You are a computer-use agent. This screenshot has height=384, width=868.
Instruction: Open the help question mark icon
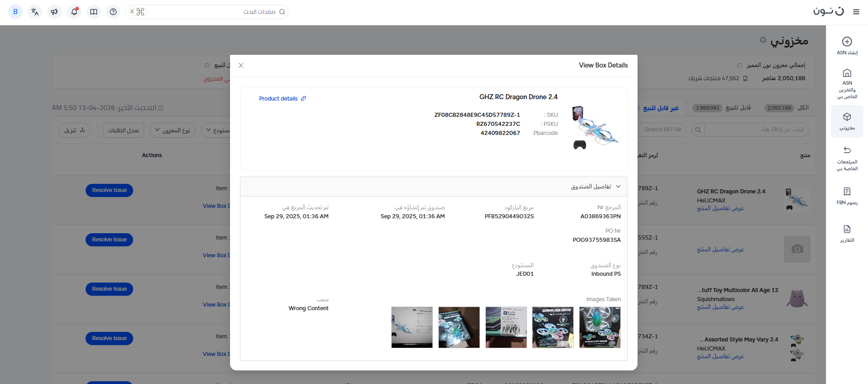click(x=113, y=12)
